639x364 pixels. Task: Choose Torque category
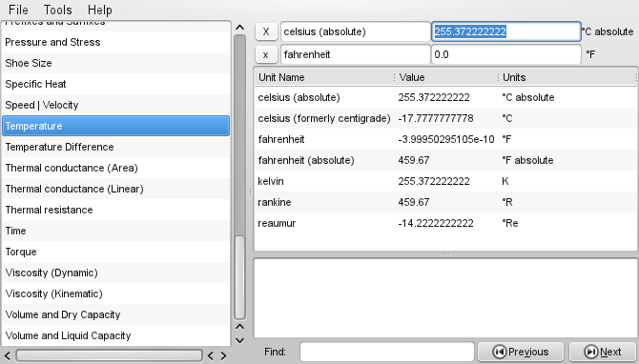(x=115, y=252)
